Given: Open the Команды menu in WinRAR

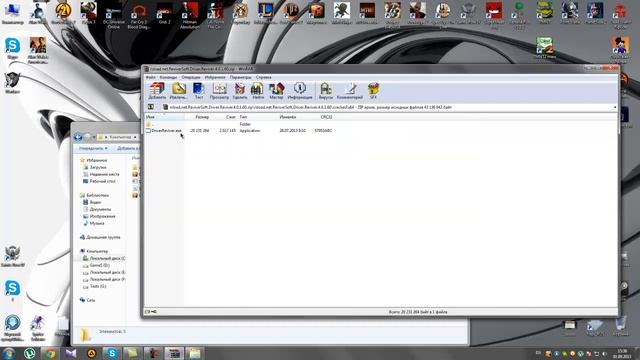Looking at the screenshot, I should click(x=168, y=77).
